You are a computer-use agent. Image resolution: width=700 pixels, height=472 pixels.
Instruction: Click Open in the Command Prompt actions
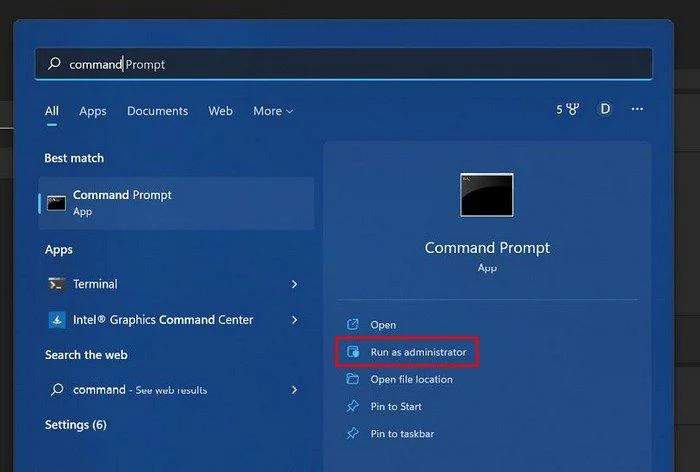coord(383,325)
